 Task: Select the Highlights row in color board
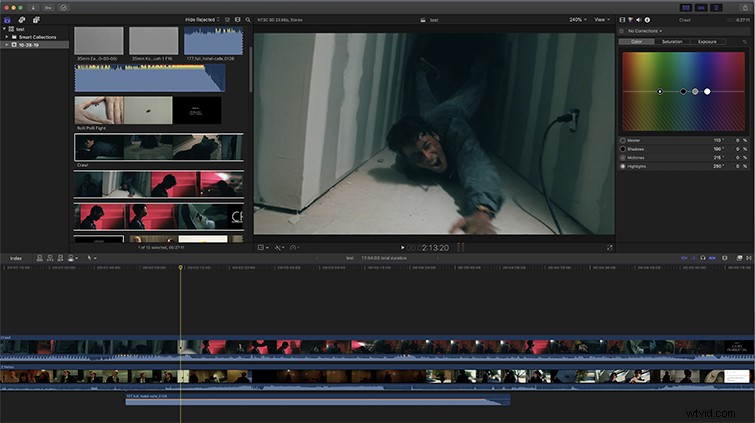[684, 166]
